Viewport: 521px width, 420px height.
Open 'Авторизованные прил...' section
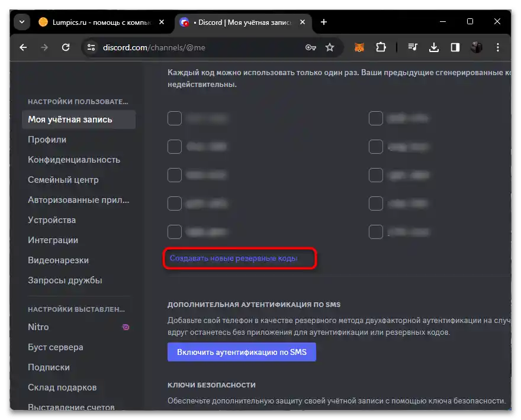pos(79,200)
